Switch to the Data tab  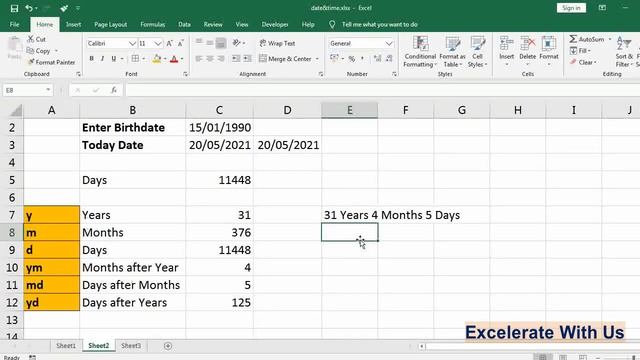184,24
